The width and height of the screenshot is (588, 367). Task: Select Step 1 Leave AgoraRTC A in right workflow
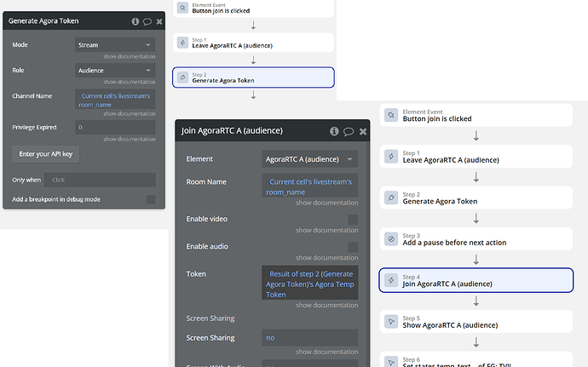coord(476,157)
